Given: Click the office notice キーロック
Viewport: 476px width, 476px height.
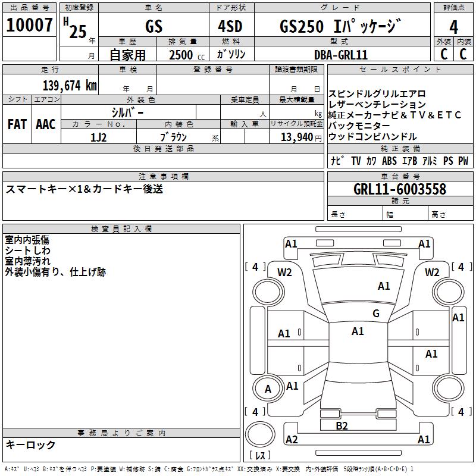Looking at the screenshot, I should point(30,444).
